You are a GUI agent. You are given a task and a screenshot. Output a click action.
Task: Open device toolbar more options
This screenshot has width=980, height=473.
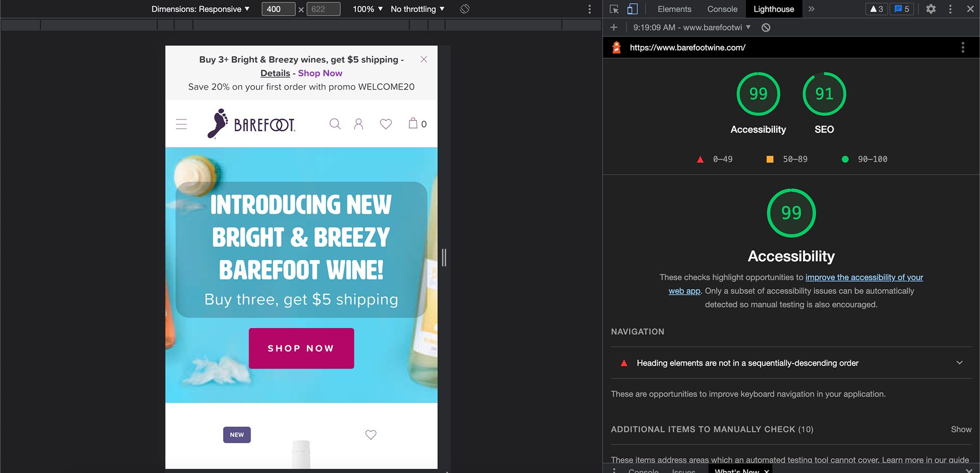(x=590, y=9)
